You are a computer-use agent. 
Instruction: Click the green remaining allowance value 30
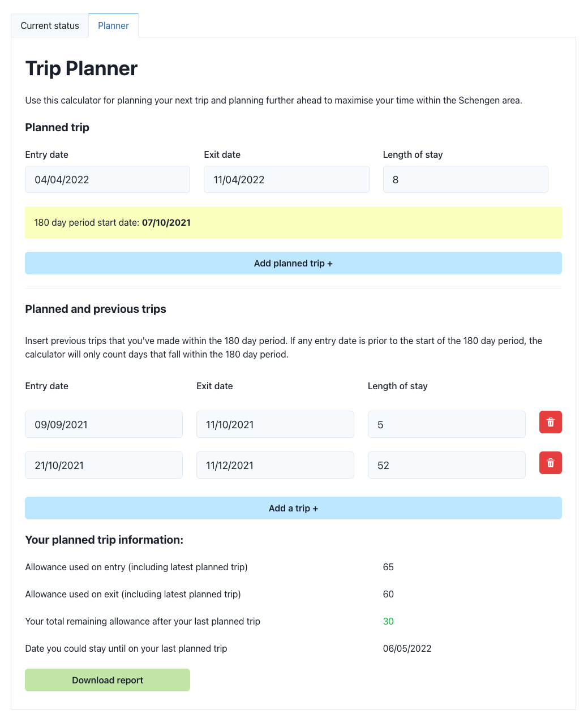(x=388, y=621)
